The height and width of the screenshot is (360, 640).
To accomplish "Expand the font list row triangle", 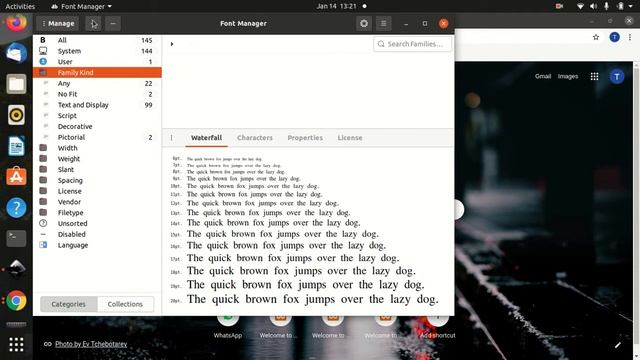I will click(x=172, y=44).
